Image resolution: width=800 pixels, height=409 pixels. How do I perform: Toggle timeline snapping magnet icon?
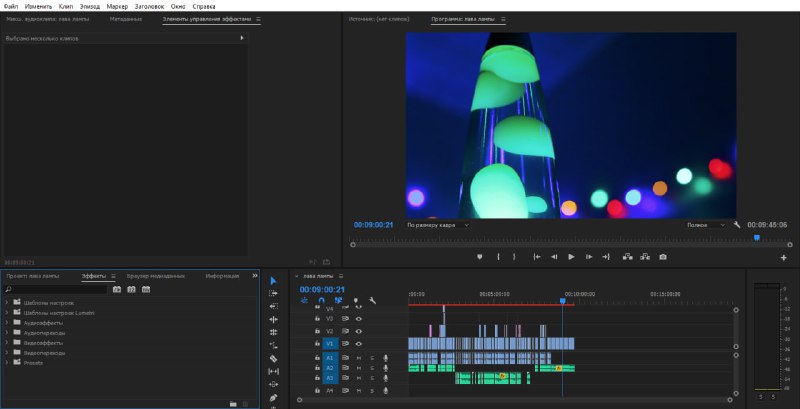[321, 300]
